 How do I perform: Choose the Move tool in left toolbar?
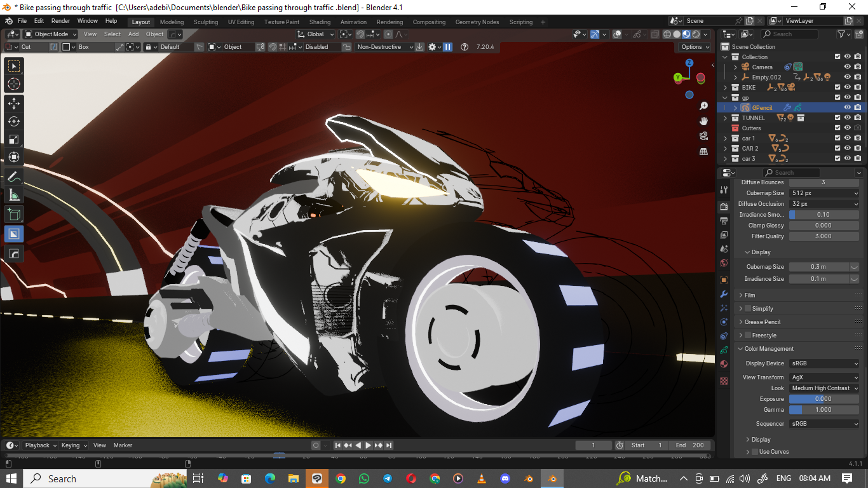click(14, 104)
